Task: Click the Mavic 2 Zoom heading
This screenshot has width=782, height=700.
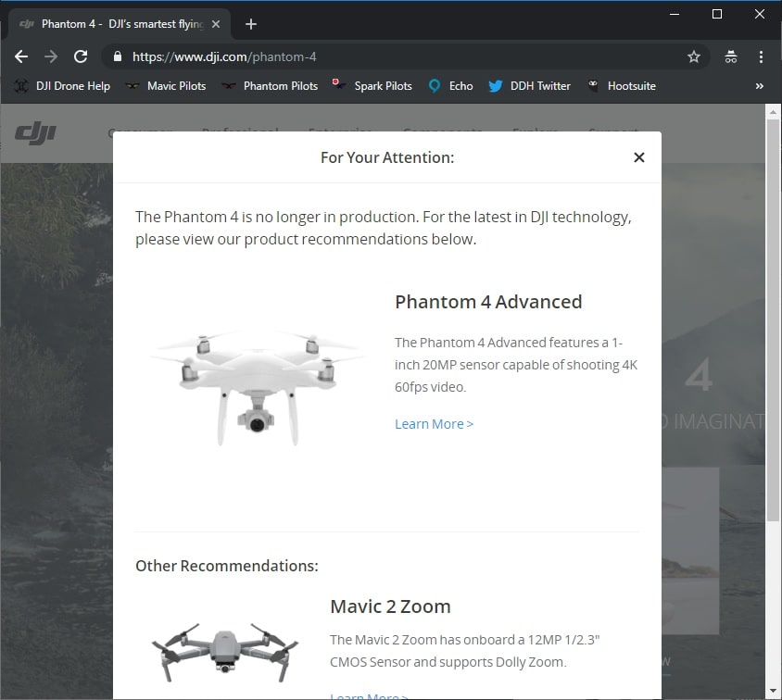Action: coord(390,606)
